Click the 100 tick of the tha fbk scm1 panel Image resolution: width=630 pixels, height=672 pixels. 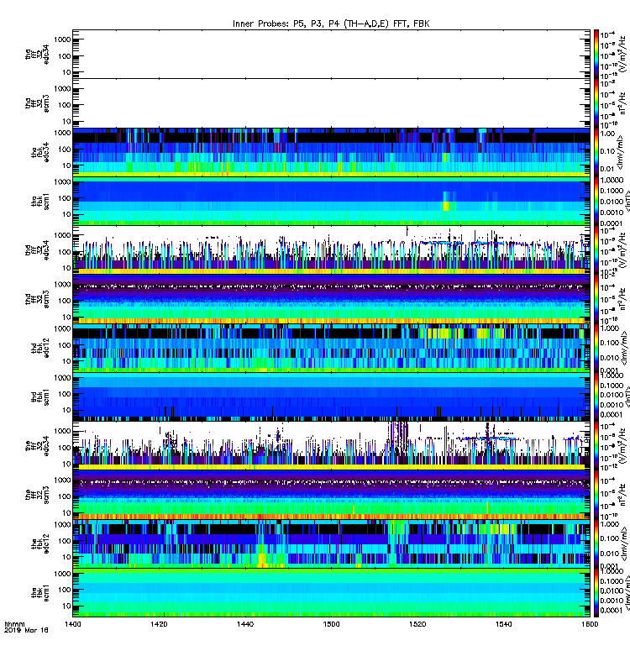(x=65, y=198)
